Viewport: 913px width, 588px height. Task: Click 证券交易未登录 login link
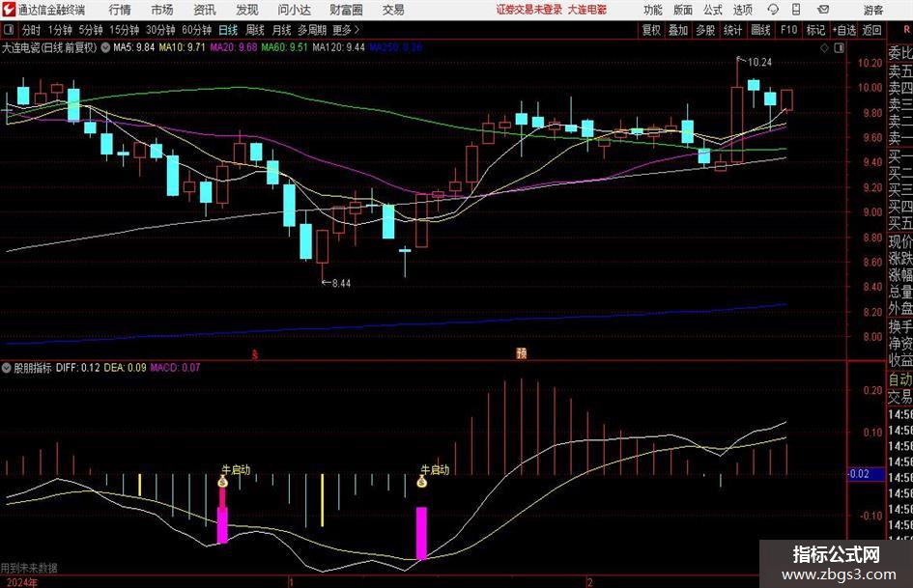tap(528, 10)
